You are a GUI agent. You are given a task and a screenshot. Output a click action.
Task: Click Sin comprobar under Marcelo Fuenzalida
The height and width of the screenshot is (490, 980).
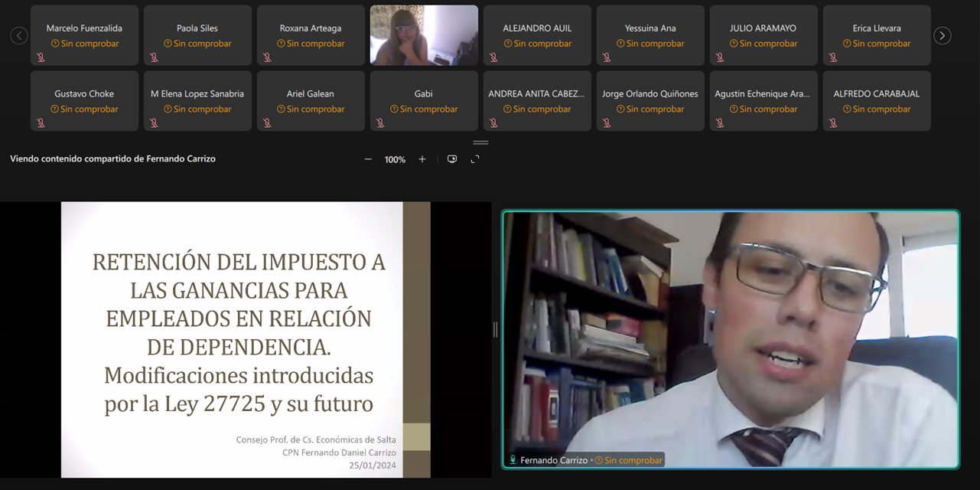coord(85,44)
